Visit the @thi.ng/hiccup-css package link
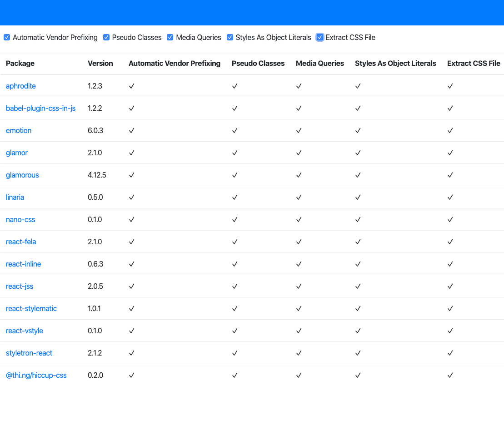504x440 pixels. pos(36,375)
